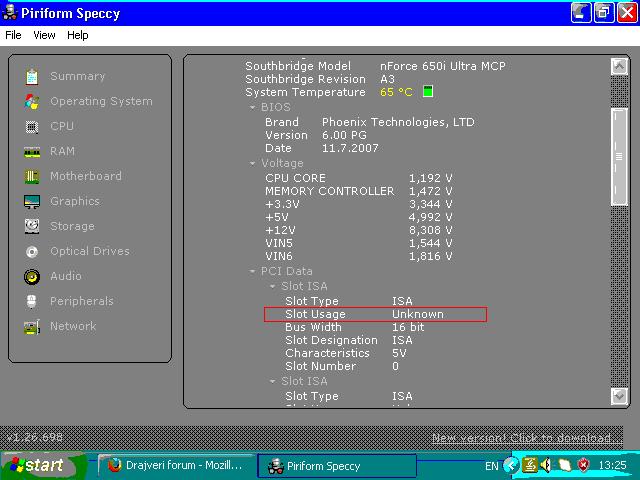Click the Phoenix Technologies brand value
The image size is (640, 480).
tap(398, 122)
